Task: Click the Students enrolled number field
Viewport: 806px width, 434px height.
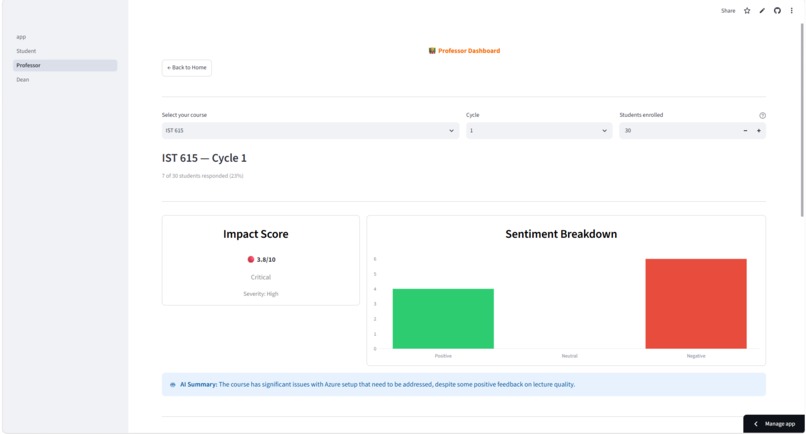Action: click(679, 131)
